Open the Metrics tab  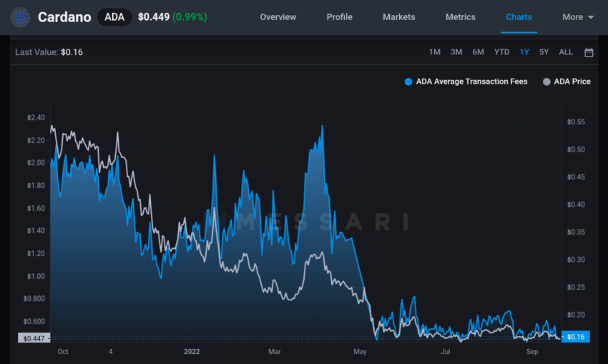coord(460,17)
